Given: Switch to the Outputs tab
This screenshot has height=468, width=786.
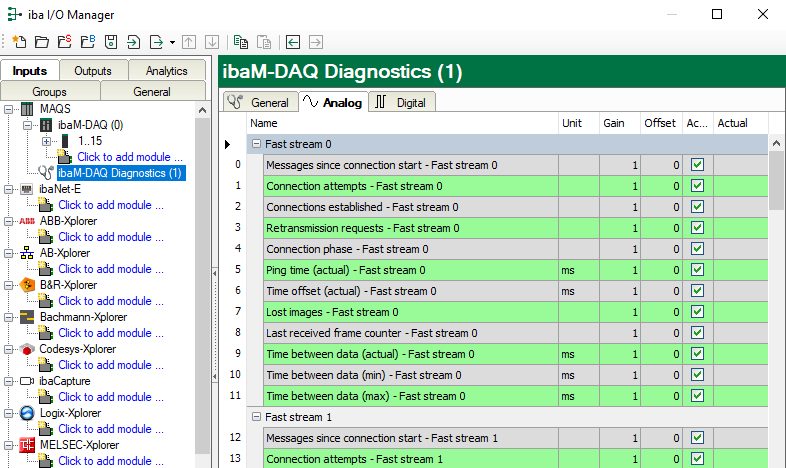Looking at the screenshot, I should [93, 71].
